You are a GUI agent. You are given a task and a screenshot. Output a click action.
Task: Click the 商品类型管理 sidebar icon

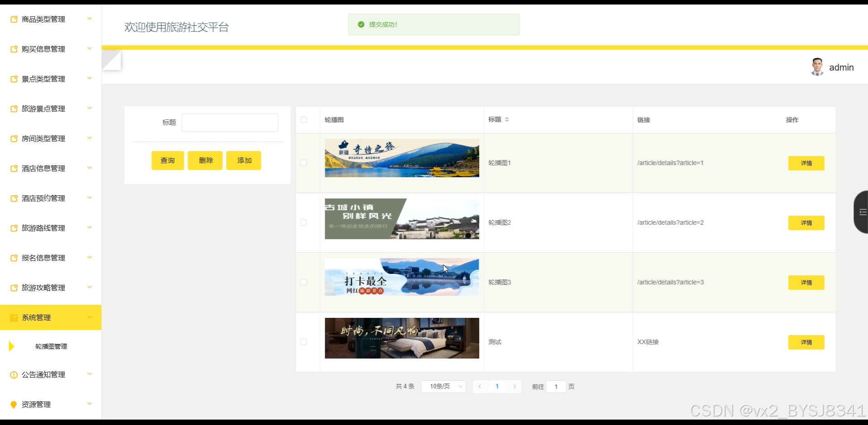coord(14,19)
